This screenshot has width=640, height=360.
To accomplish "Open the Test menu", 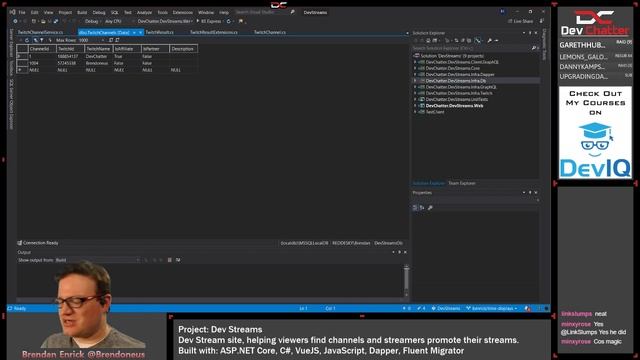I will [128, 13].
